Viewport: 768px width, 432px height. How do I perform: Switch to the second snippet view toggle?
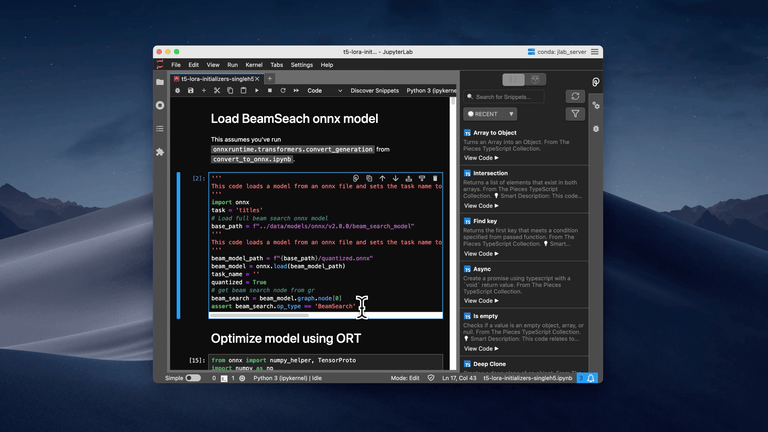tap(537, 79)
